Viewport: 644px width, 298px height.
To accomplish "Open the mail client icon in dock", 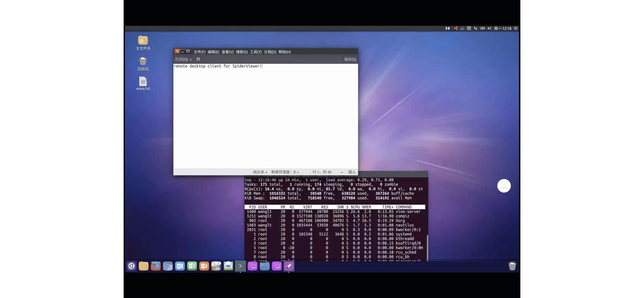I will pyautogui.click(x=228, y=266).
